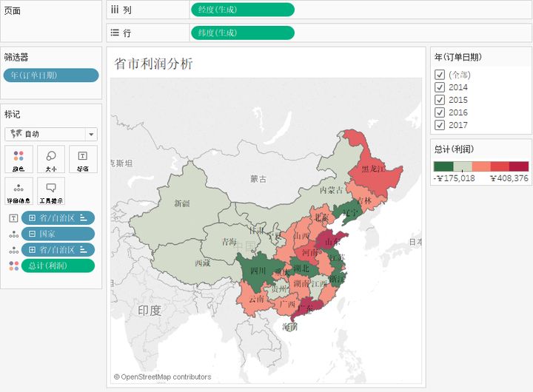Expand first 省/自治区 pill plus sign
Screen dimensions: 533x392
click(32, 218)
